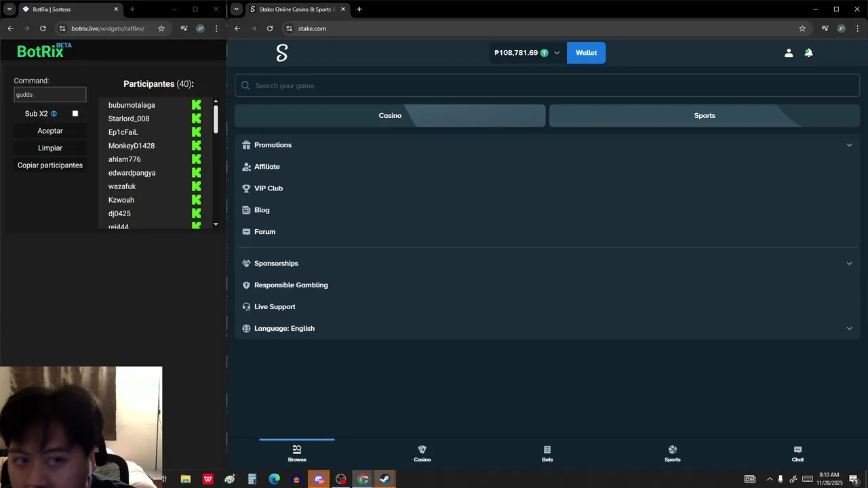Open the Stake notifications bell
Screen dimensions: 868x488
click(x=808, y=53)
